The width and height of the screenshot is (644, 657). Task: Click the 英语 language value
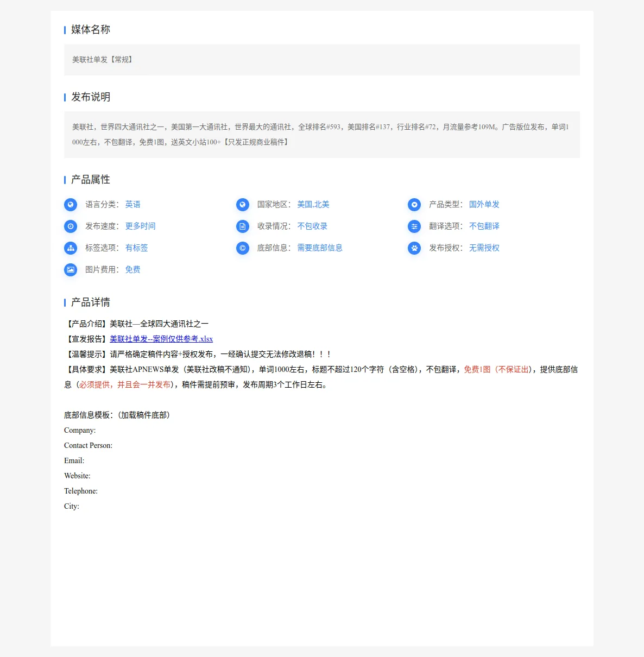click(x=133, y=205)
